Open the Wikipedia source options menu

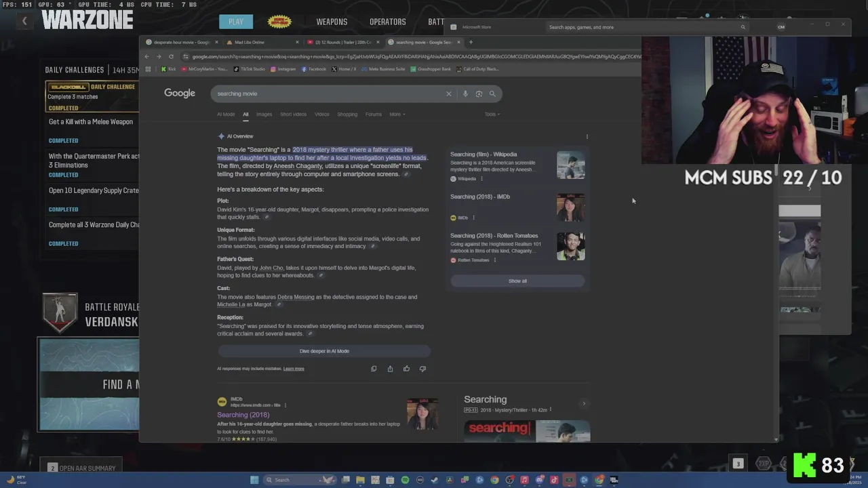coord(481,179)
